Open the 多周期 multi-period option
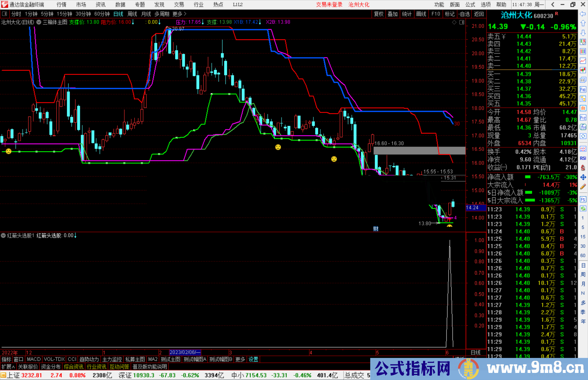 [x=162, y=14]
